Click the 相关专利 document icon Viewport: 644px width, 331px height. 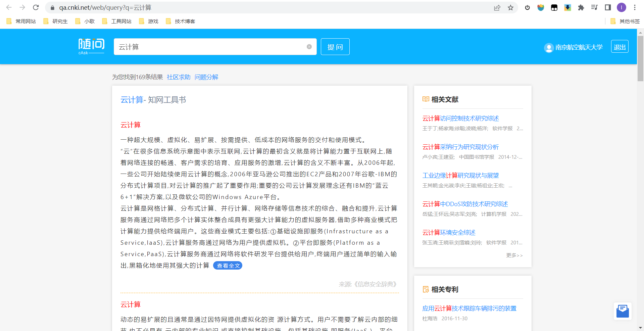coord(426,289)
